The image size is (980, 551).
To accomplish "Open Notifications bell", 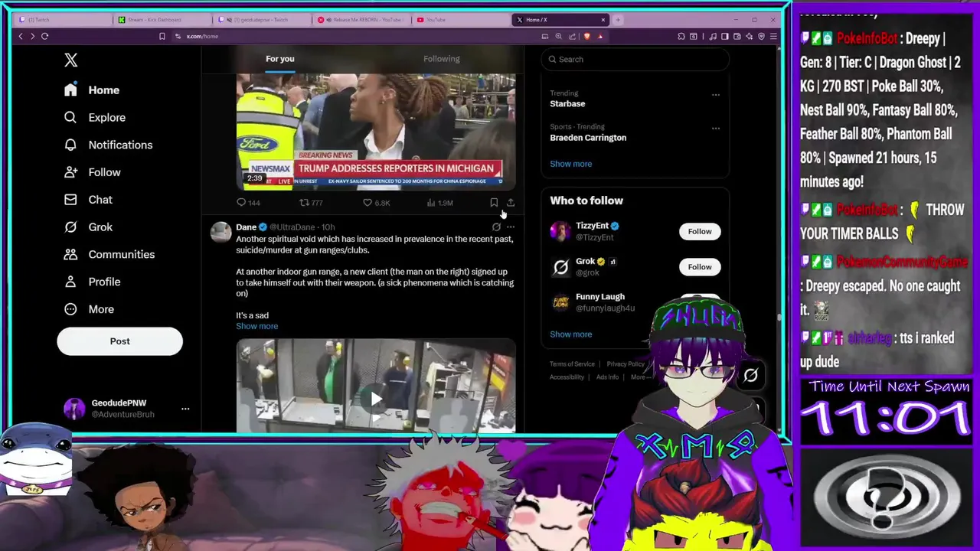I will pos(109,145).
